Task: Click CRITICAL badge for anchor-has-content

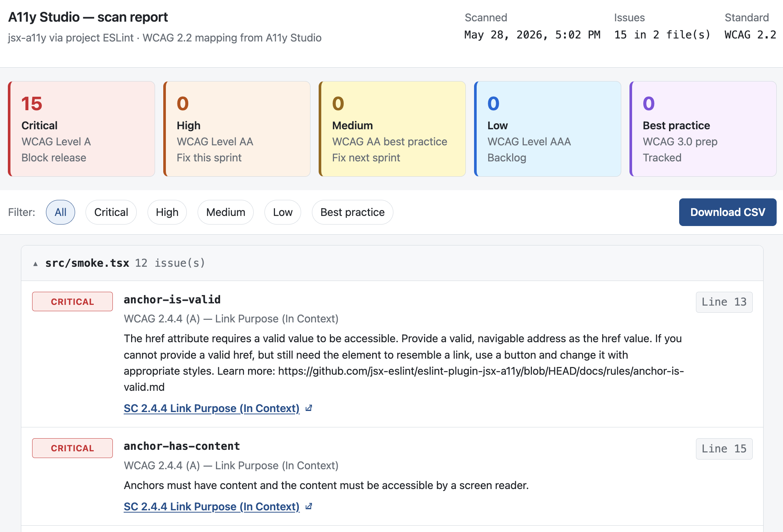Action: pos(72,448)
